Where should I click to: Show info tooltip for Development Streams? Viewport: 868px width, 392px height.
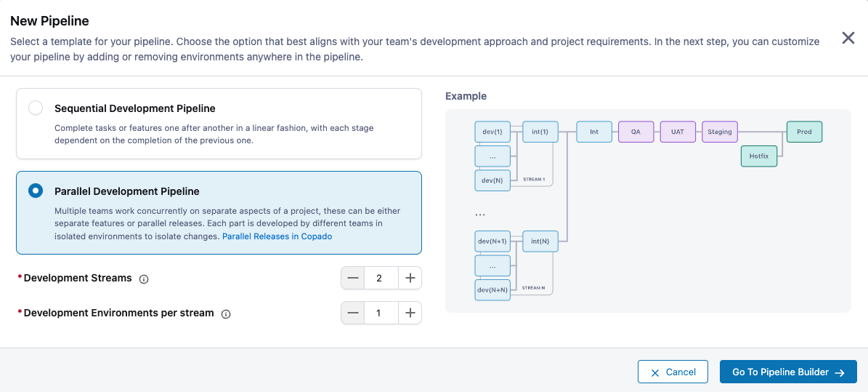pos(143,279)
